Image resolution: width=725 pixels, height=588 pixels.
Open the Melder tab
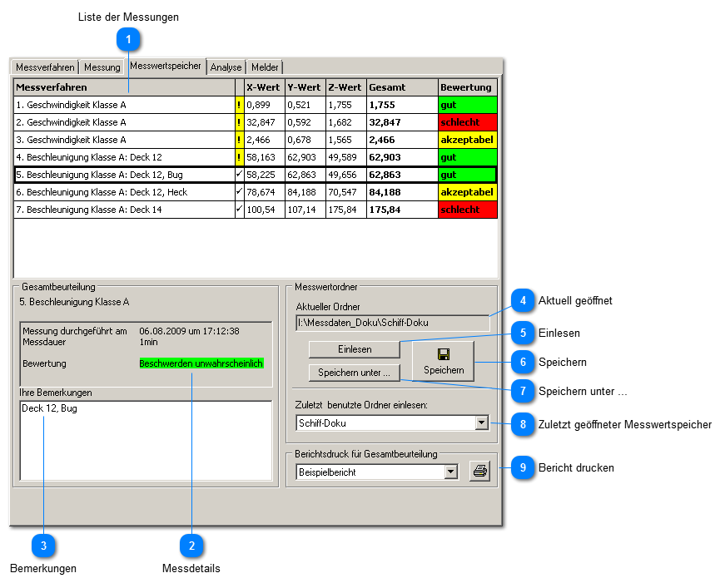pos(265,67)
